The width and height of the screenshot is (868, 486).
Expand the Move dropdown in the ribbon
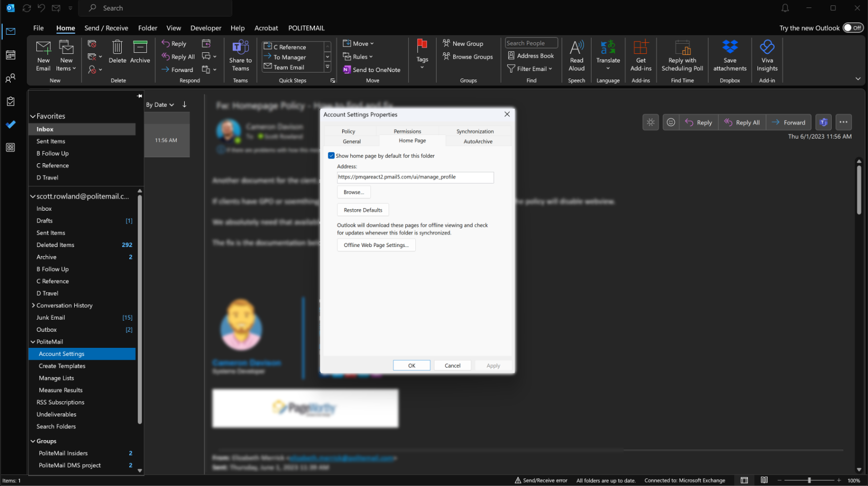[x=358, y=44]
